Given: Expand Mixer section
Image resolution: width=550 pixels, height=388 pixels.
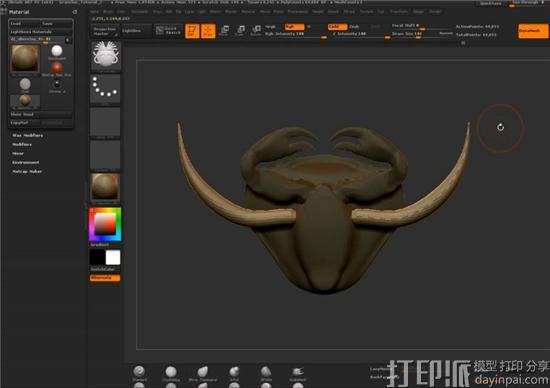Looking at the screenshot, I should tap(18, 154).
